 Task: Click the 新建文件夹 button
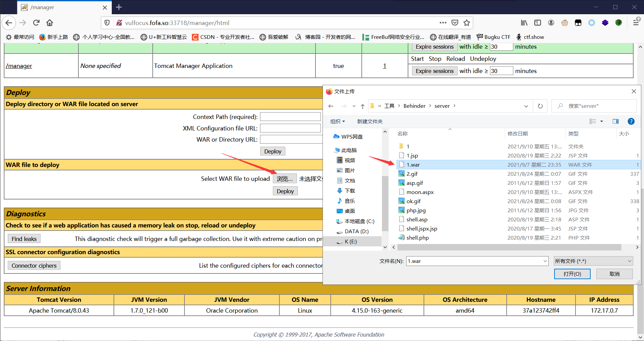coord(370,121)
